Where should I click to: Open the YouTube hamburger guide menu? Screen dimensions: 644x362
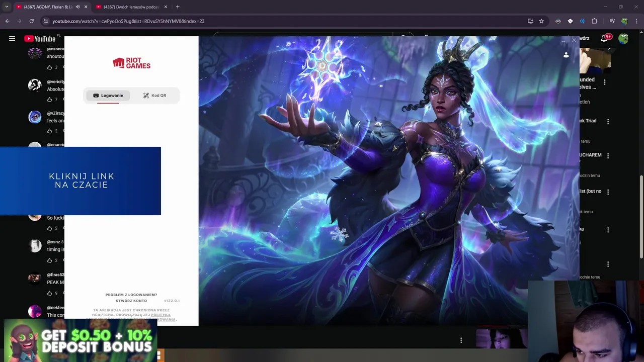(x=12, y=39)
